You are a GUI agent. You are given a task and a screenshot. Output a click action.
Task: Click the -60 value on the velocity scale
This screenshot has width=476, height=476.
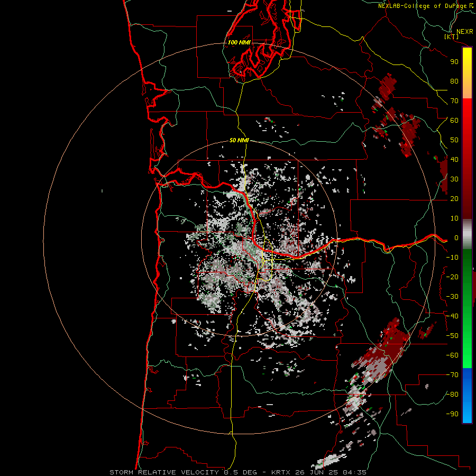click(x=452, y=355)
